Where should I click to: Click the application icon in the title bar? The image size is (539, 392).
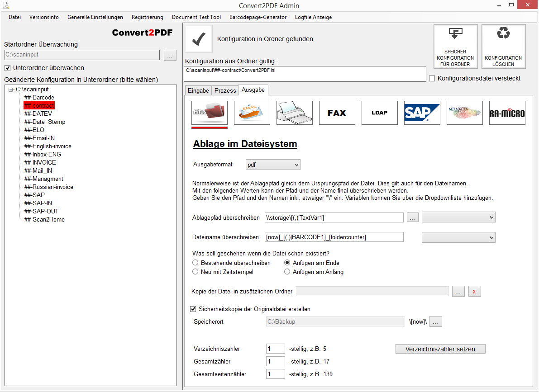pos(5,5)
